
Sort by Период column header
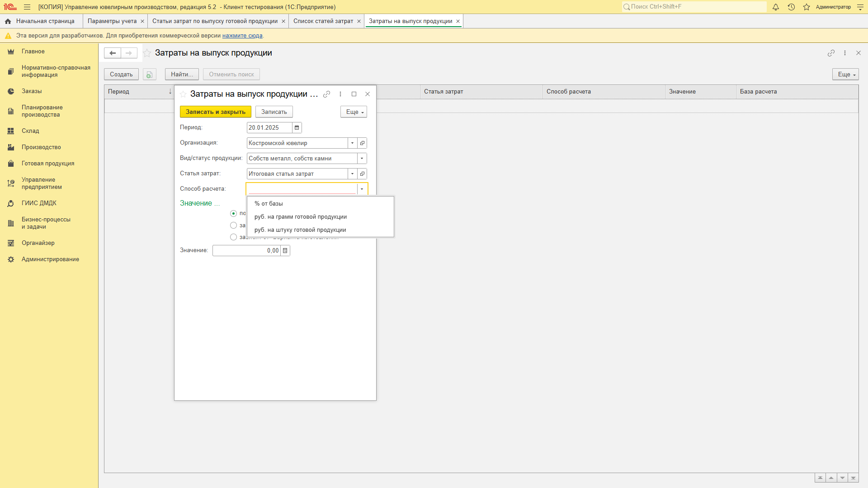tap(139, 92)
